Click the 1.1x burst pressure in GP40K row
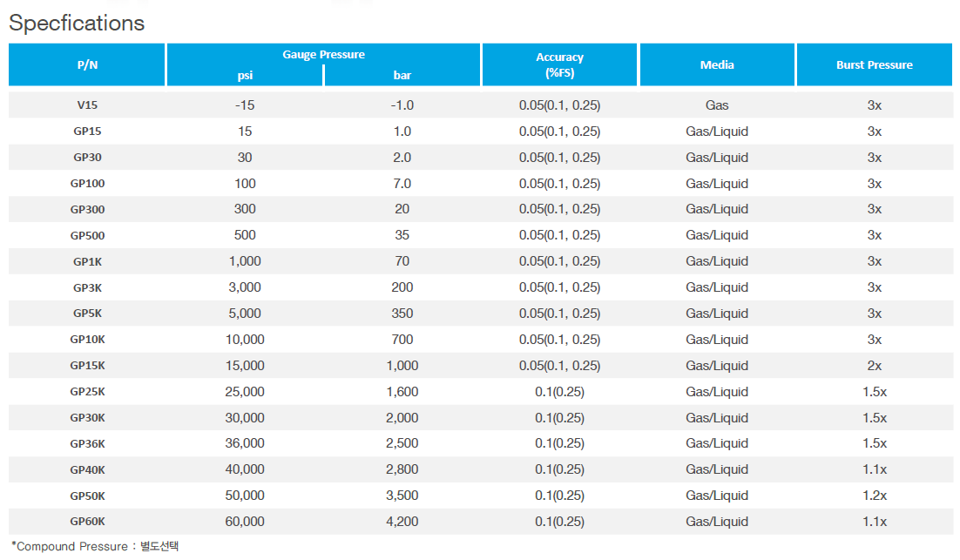 click(x=875, y=469)
